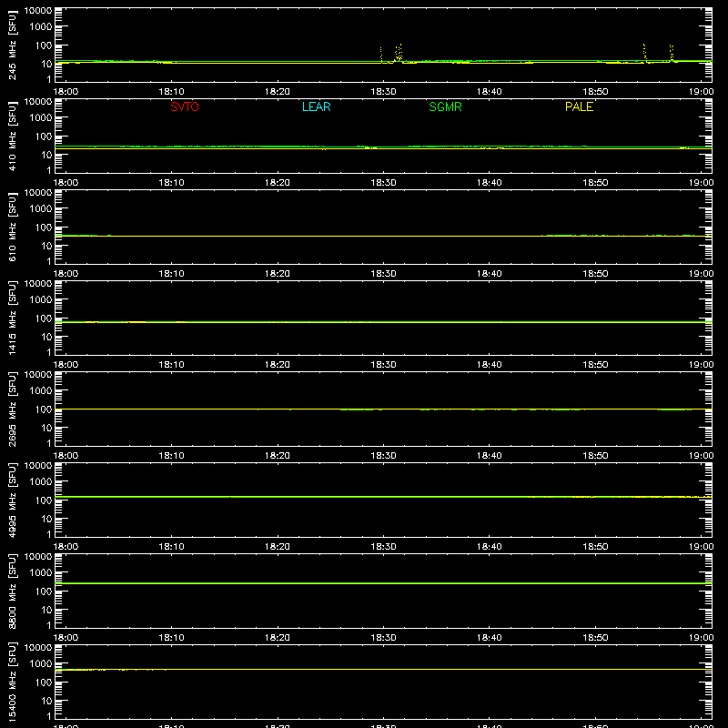Click the 100 tick label on 610 MHz axis
The height and width of the screenshot is (728, 728).
coord(44,227)
